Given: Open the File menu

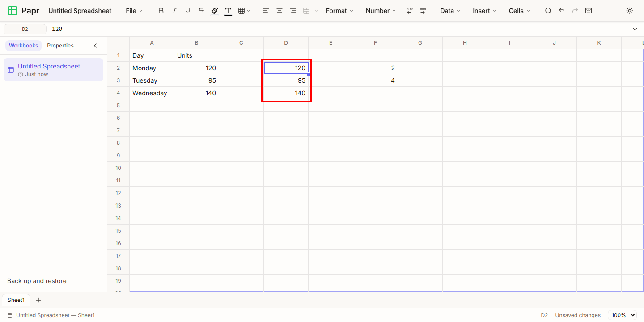Looking at the screenshot, I should coord(134,11).
